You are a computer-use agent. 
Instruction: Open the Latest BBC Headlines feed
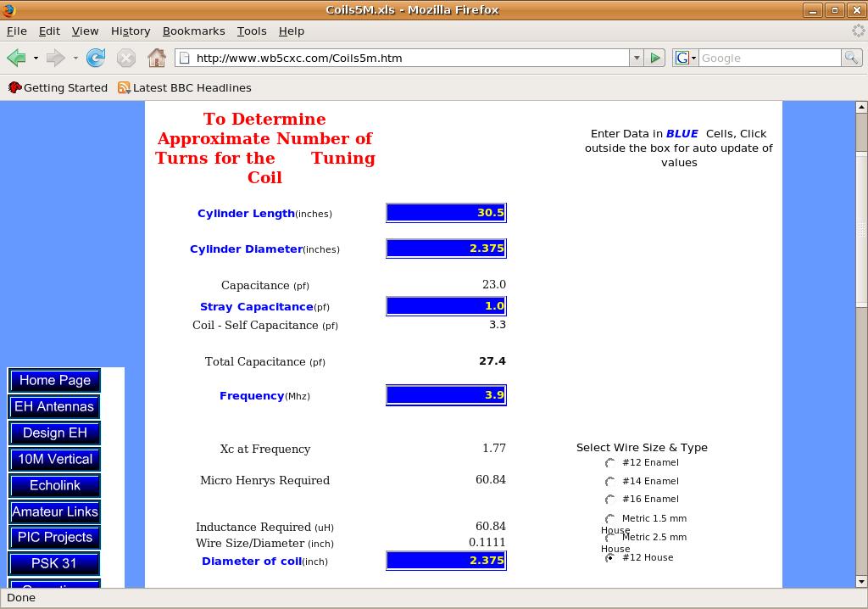pos(184,87)
